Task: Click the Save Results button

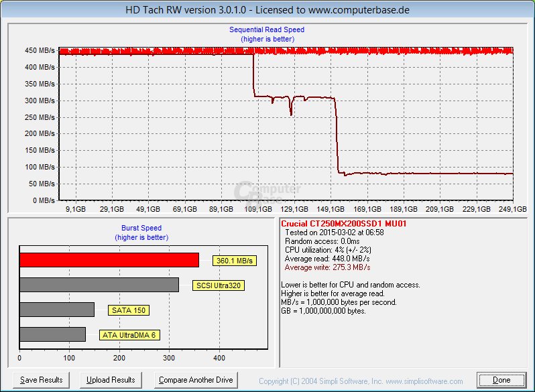Action: click(x=42, y=380)
